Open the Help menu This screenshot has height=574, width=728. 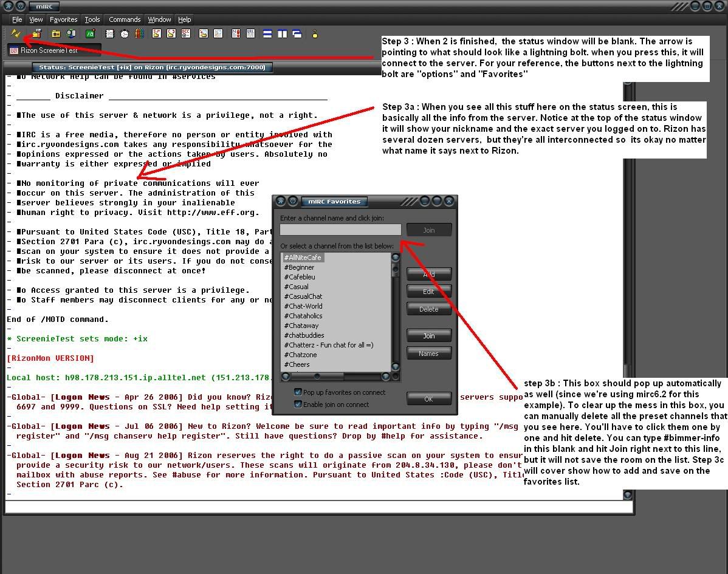184,19
